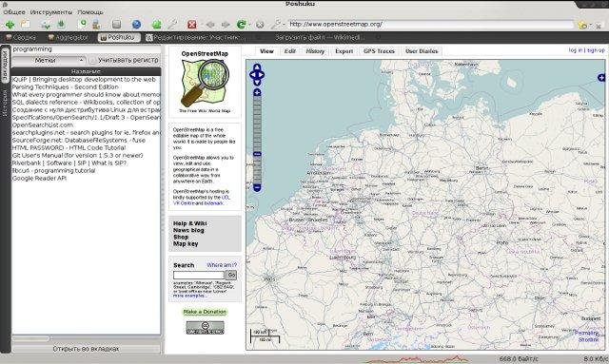Click the sign up link

[x=596, y=50]
